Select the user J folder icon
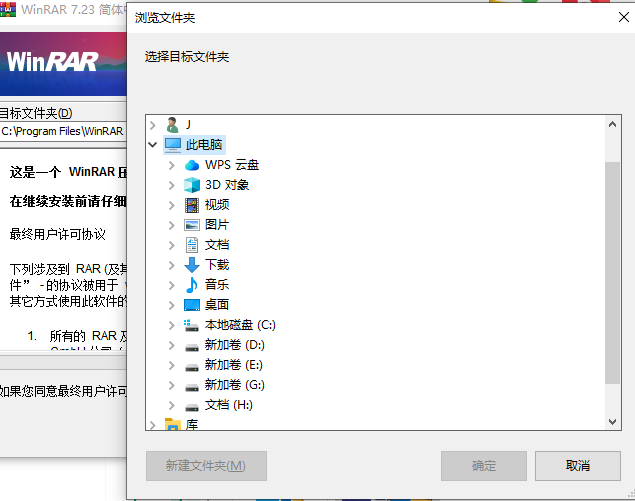Viewport: 635px width, 501px height. point(173,125)
